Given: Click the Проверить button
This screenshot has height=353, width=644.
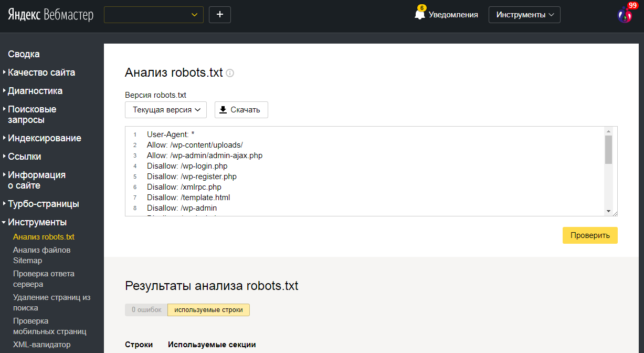Looking at the screenshot, I should click(x=590, y=235).
